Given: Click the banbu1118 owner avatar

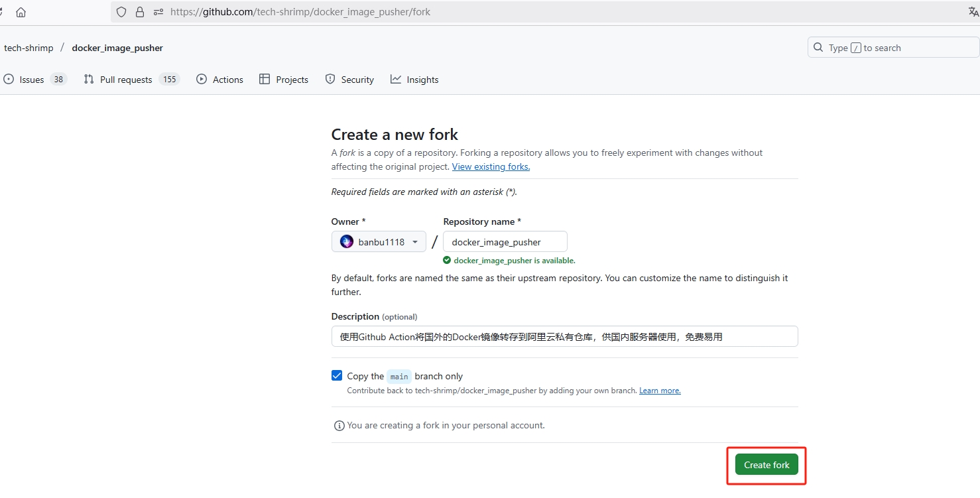Looking at the screenshot, I should pos(347,242).
